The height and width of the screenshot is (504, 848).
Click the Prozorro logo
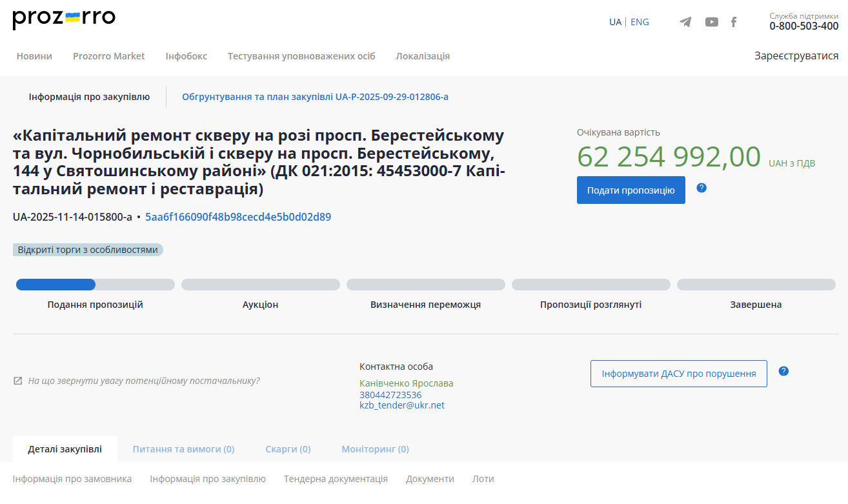pos(64,19)
